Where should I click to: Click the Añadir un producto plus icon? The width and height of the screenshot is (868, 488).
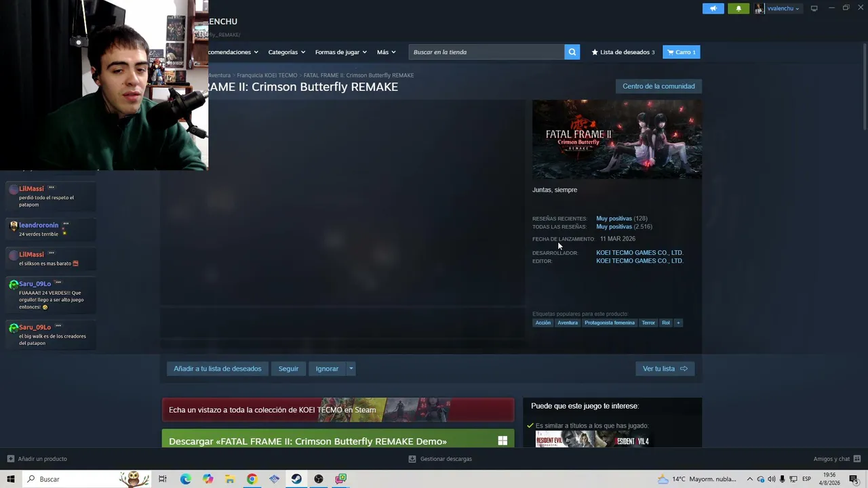pos(11,459)
